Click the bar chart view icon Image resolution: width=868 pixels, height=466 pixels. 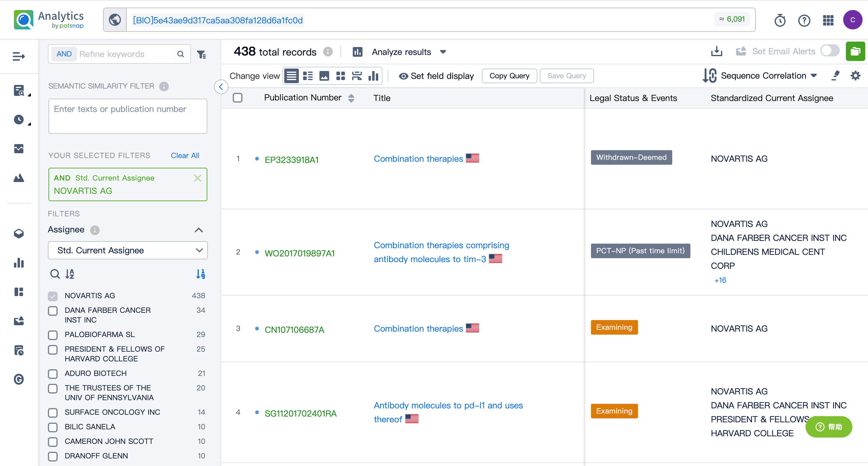coord(374,75)
